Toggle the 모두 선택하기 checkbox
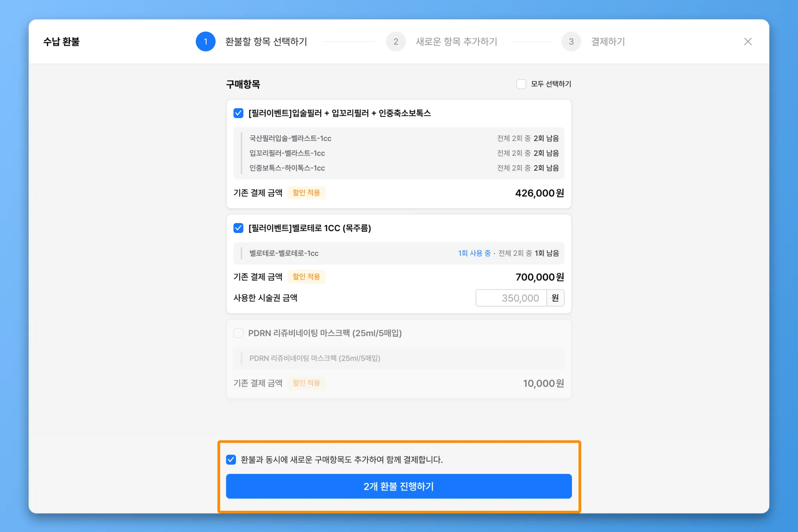Screen dimensions: 798x532 coord(521,84)
